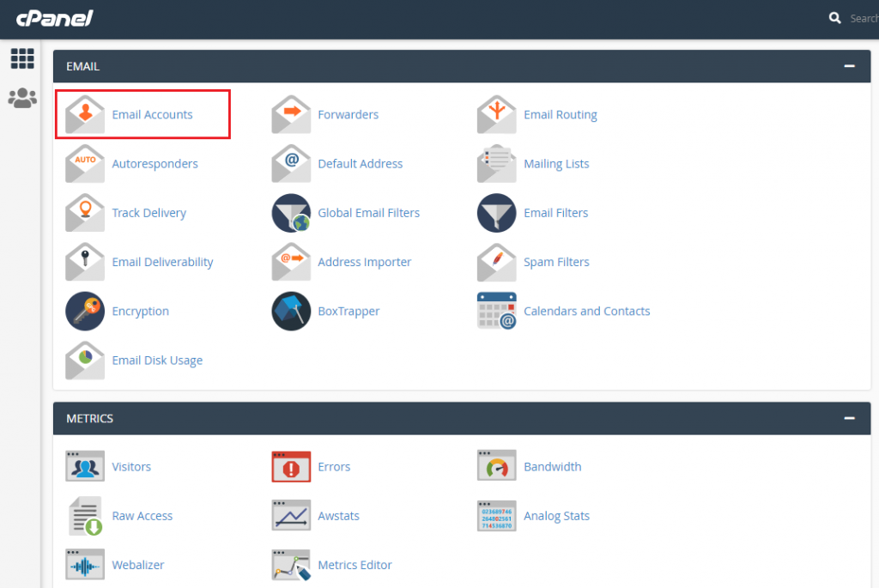
Task: Click the Metrics Editor icon
Action: 291,565
